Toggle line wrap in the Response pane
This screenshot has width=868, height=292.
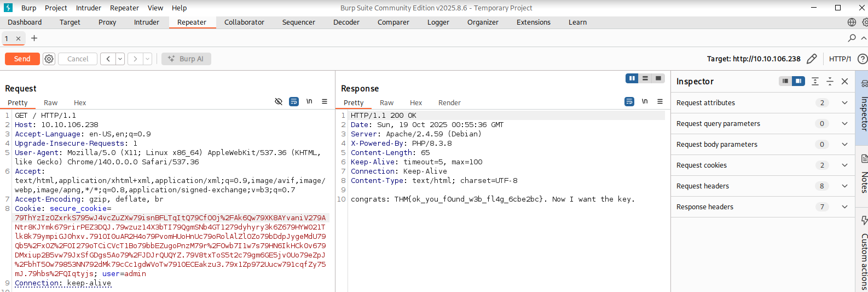(x=629, y=101)
